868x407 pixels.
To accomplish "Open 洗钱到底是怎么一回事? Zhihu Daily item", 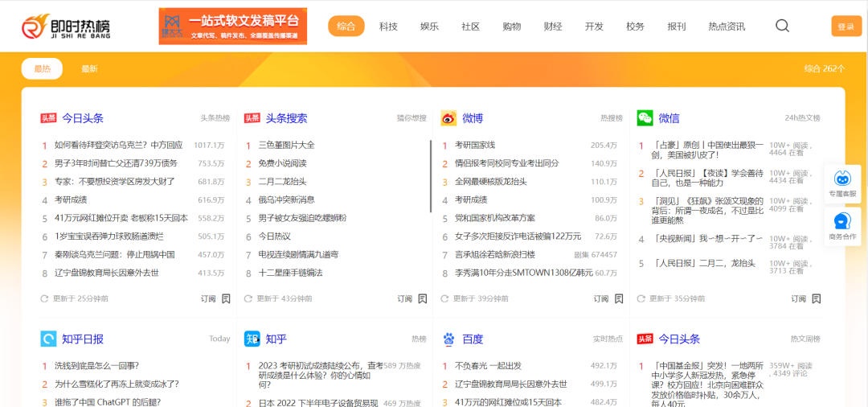I will [96, 365].
